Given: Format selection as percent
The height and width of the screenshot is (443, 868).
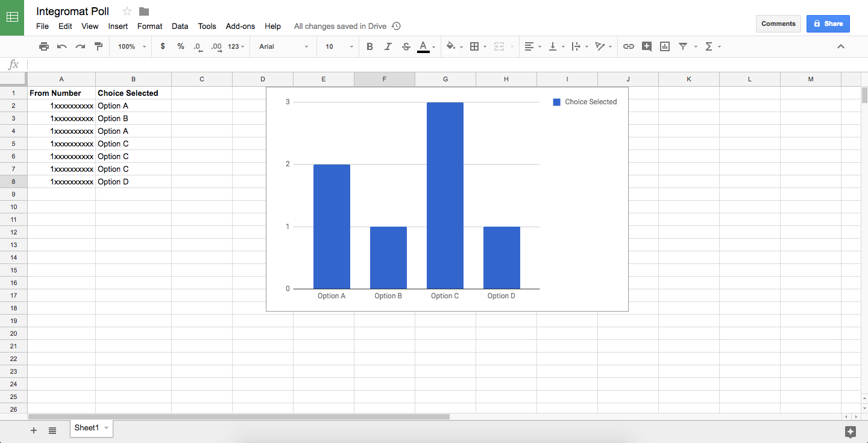Looking at the screenshot, I should coord(180,46).
